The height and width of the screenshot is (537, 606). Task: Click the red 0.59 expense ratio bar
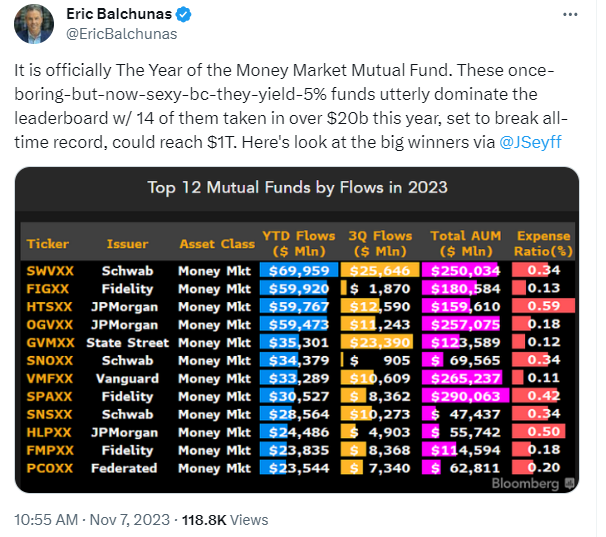click(x=543, y=306)
